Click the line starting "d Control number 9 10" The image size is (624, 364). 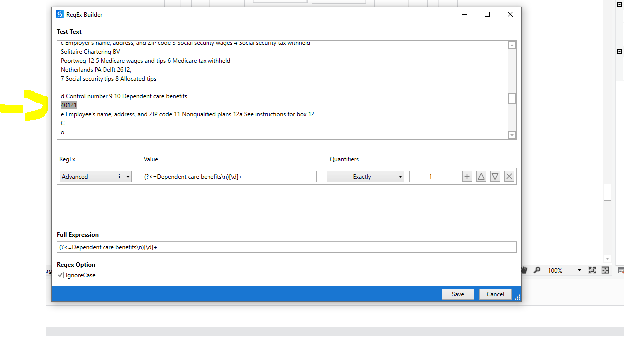pos(124,96)
